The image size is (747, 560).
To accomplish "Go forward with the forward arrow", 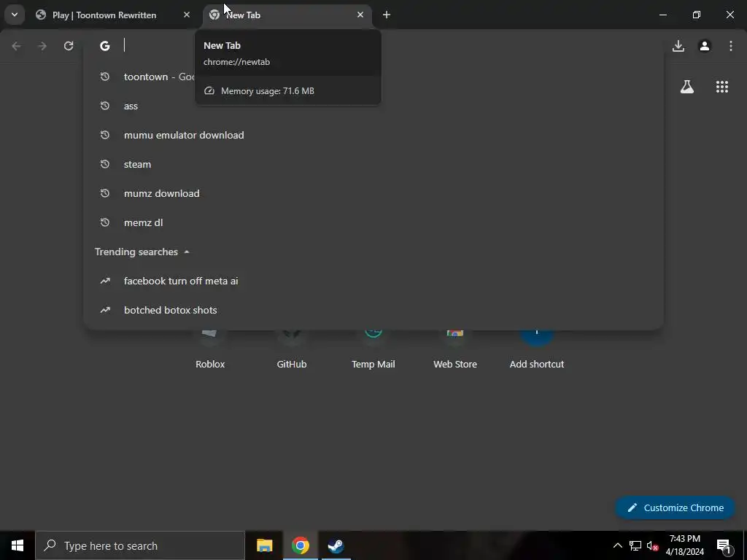I will pos(42,46).
